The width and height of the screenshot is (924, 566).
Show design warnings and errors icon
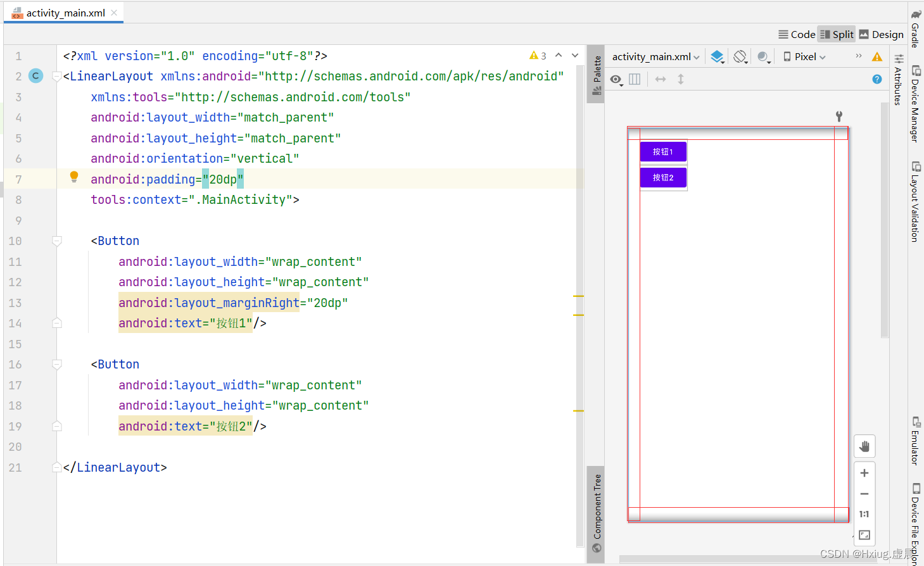[x=877, y=56]
